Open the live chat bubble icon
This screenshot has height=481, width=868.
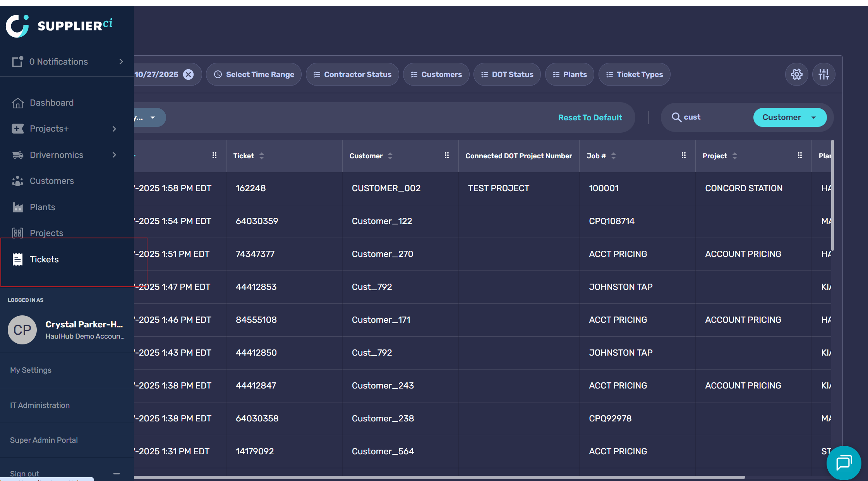844,462
